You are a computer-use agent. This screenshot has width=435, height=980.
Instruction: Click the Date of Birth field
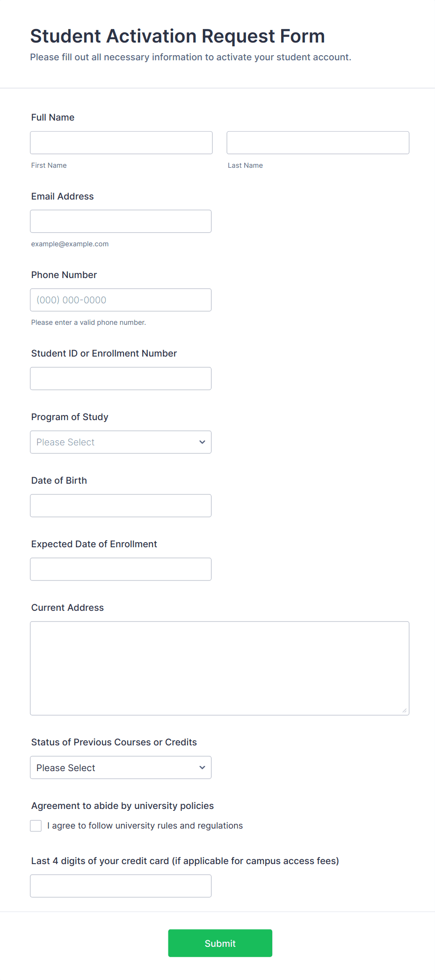coord(121,506)
